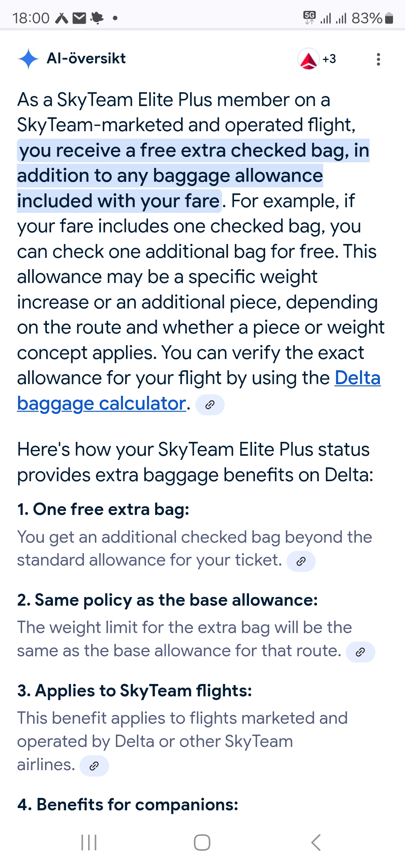Screen dimensions: 405x868
Task: Tap 'Applies to SkyTeam flights' heading
Action: pos(134,691)
